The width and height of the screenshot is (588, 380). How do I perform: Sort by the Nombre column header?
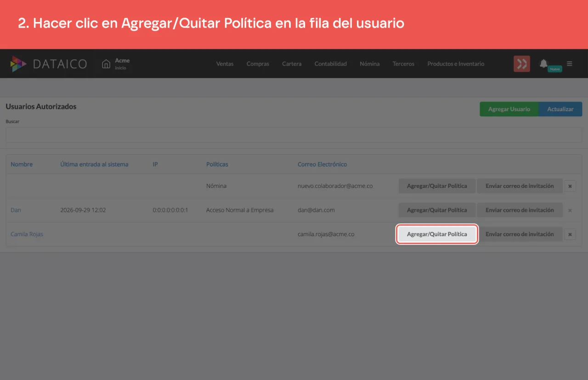pos(22,164)
